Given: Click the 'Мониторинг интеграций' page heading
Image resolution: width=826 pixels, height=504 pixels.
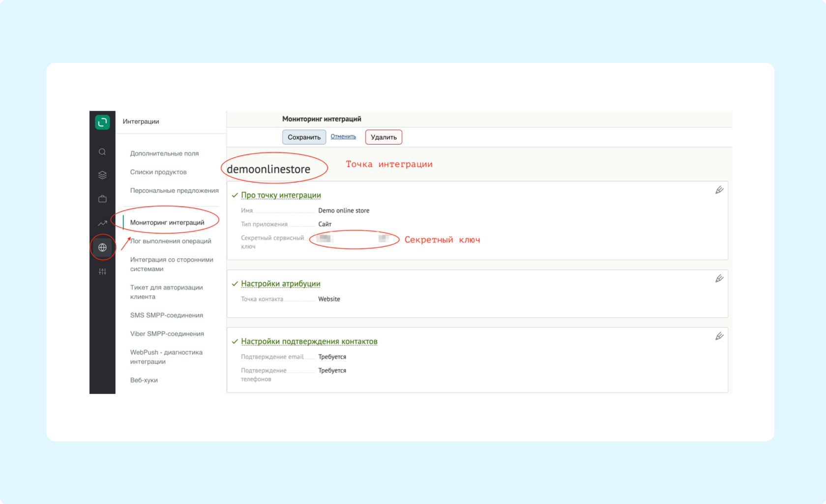Looking at the screenshot, I should (x=322, y=119).
